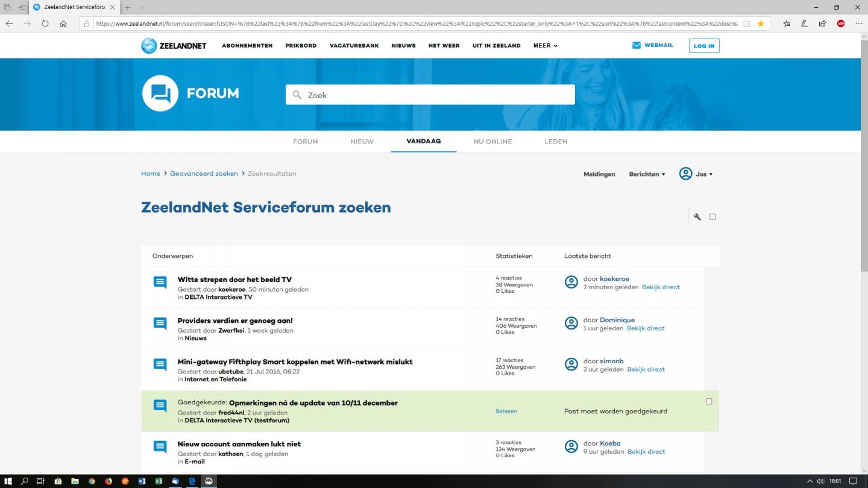Screen dimensions: 868x488
Task: Click topic icon for Witte strepen thread
Action: pyautogui.click(x=160, y=282)
